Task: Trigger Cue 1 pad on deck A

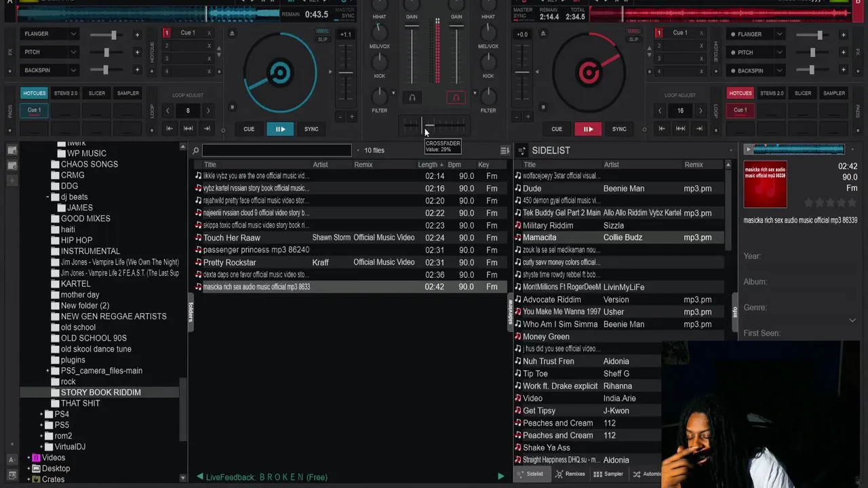Action: pos(34,110)
